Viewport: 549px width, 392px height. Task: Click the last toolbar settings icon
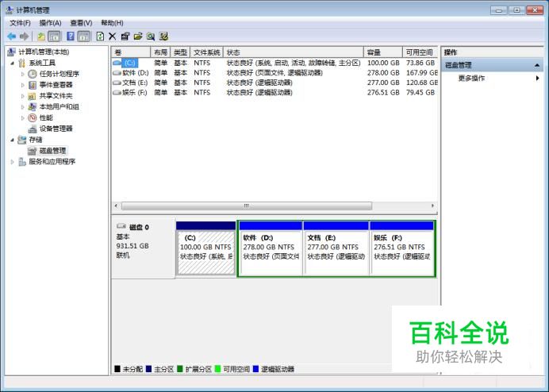click(163, 37)
